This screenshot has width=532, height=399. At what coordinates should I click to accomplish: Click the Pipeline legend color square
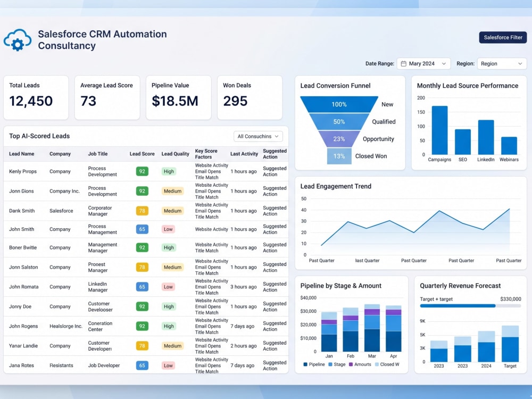[x=305, y=364]
